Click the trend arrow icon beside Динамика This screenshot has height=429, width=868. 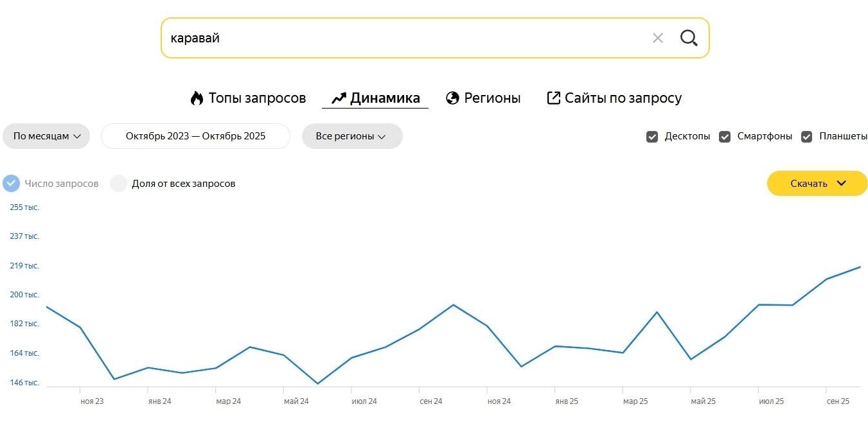point(339,98)
